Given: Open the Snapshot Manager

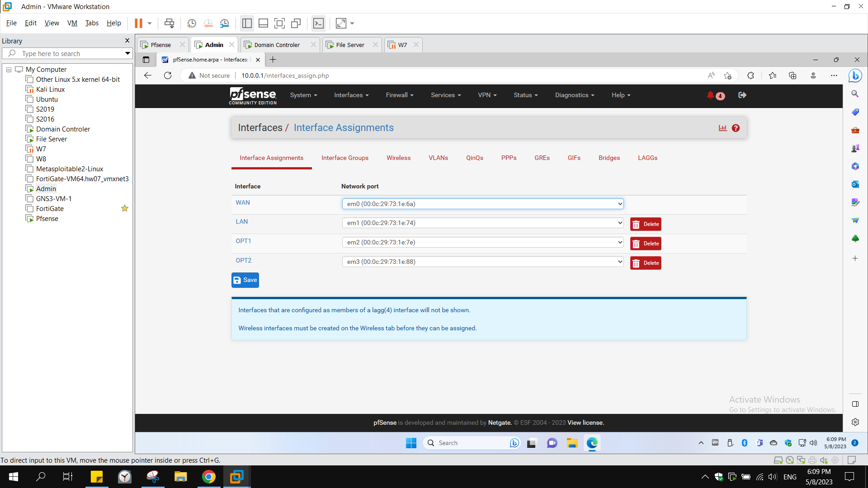Looking at the screenshot, I should click(x=225, y=23).
